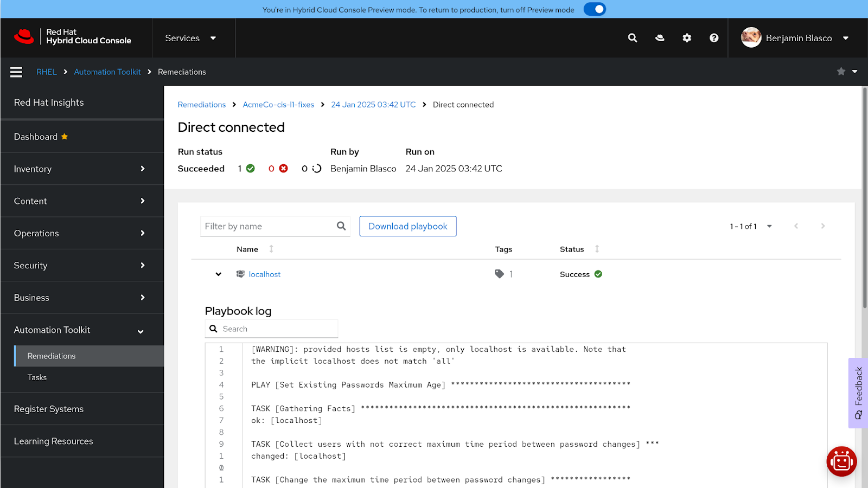
Task: Click the Automation Toolkit breadcrumb link
Action: click(107, 72)
